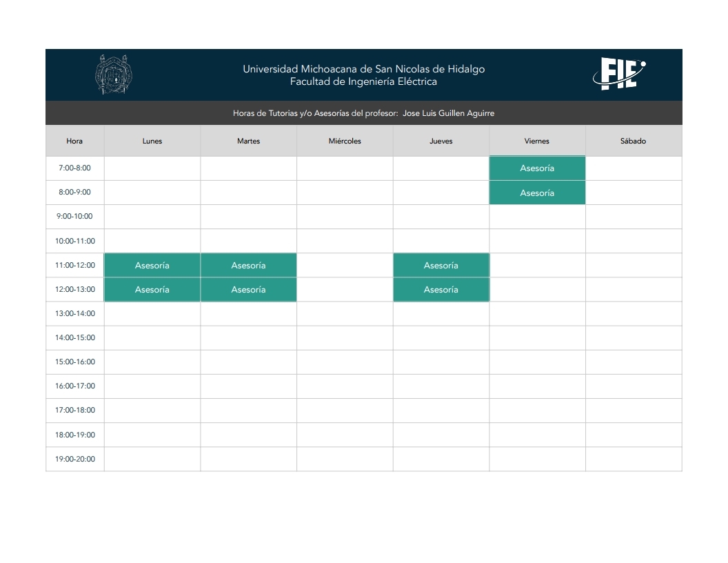Click professor name Jose Luis Guillen Aguirre
This screenshot has width=728, height=563.
click(x=449, y=113)
